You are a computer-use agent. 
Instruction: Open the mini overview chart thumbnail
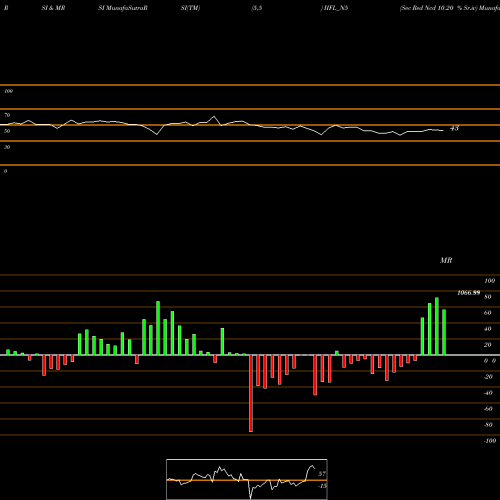click(247, 479)
